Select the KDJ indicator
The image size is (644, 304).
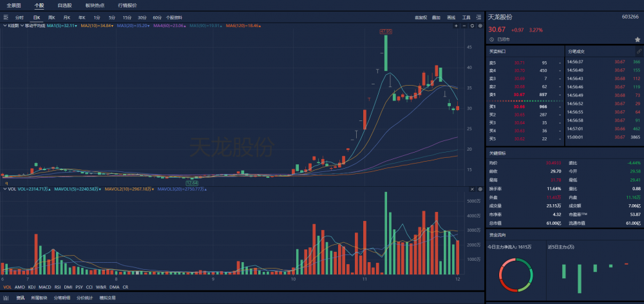pos(32,287)
